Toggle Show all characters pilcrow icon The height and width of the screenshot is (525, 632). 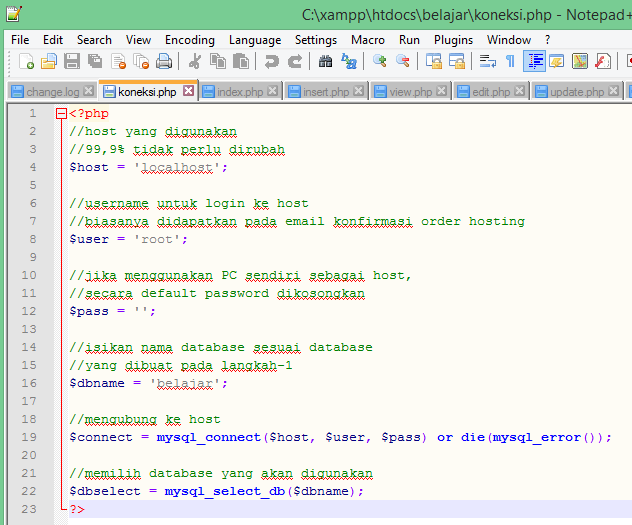pyautogui.click(x=510, y=62)
